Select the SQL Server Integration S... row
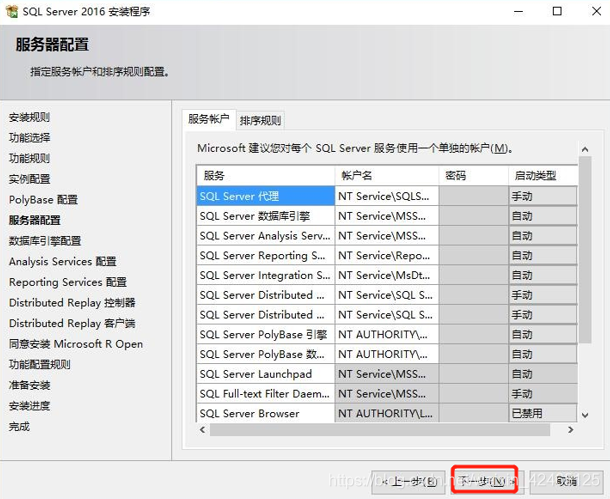610x499 pixels. click(x=266, y=275)
